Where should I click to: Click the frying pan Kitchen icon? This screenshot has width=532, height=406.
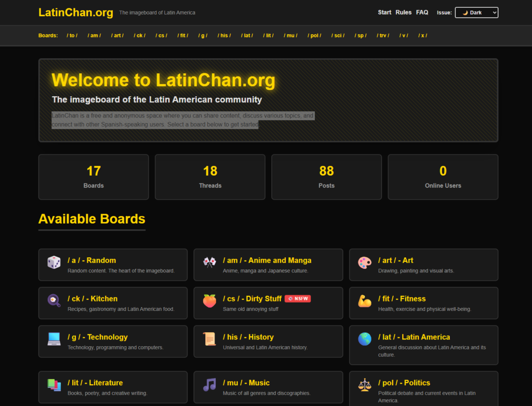[x=54, y=300]
